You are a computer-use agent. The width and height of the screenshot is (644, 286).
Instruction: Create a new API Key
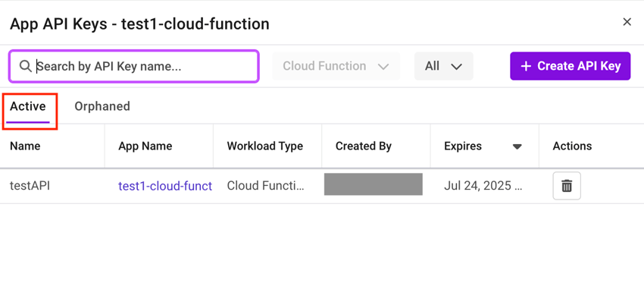coord(570,66)
